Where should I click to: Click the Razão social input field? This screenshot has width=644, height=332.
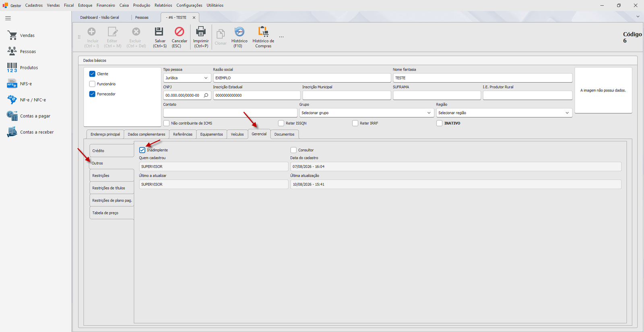(x=302, y=78)
